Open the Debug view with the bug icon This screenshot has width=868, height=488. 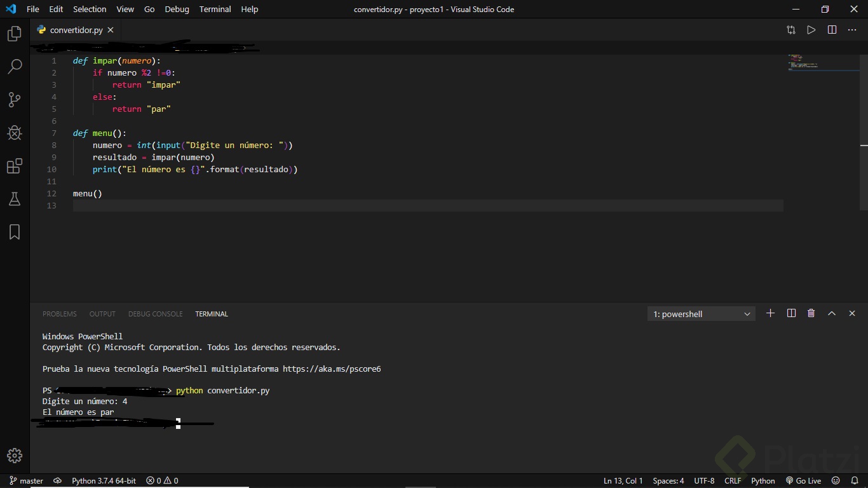click(15, 132)
